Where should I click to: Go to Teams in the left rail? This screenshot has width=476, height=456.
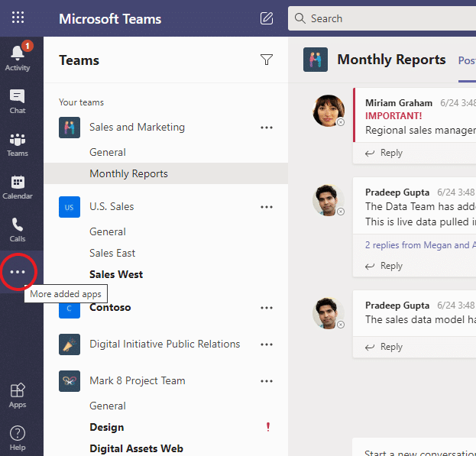coord(18,144)
